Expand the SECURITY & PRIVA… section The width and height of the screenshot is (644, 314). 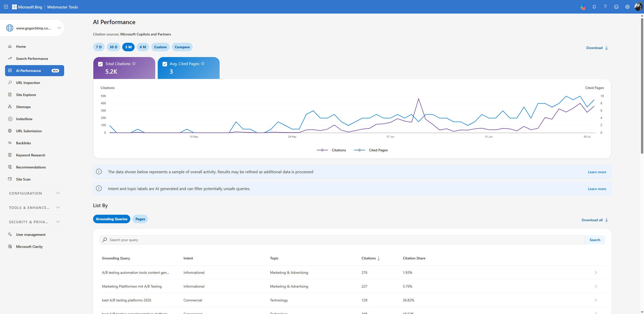click(x=34, y=222)
